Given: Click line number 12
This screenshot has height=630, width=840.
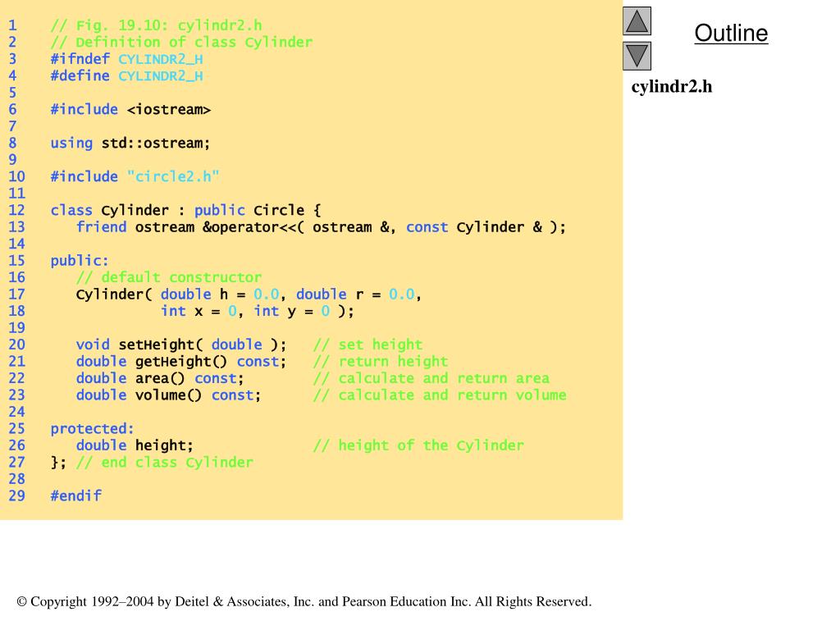Looking at the screenshot, I should [16, 211].
